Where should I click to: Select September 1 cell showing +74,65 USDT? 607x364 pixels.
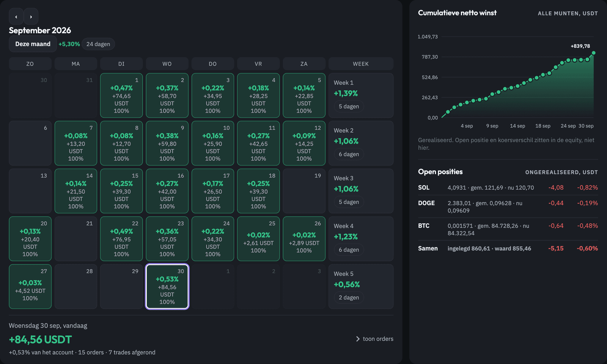click(121, 96)
